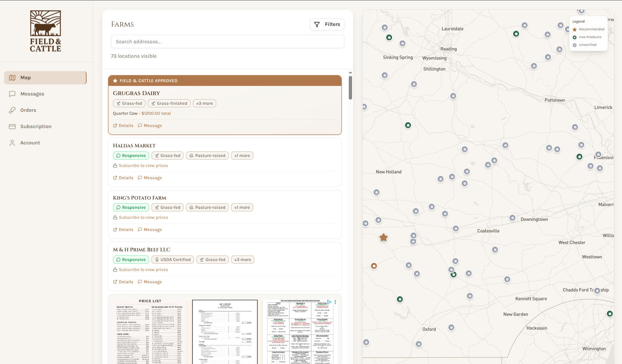
Task: Click the Grass-fed tag on M & H Prime Beef
Action: tap(213, 260)
